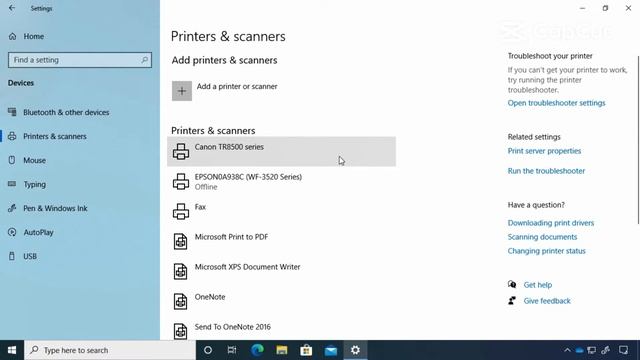Viewport: 640px width, 360px height.
Task: Click the settings window vertical scrollbar
Action: click(x=638, y=140)
